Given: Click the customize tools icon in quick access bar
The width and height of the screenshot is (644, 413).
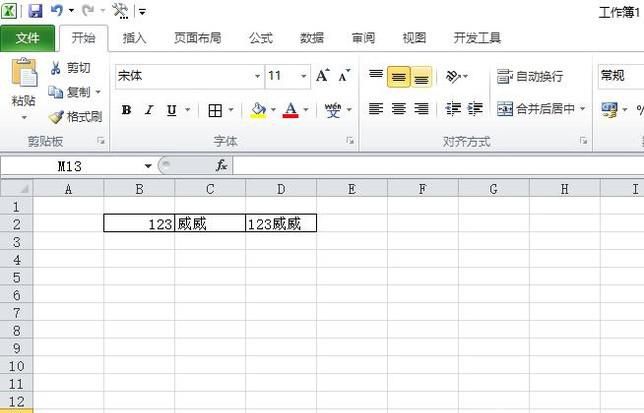Looking at the screenshot, I should [x=120, y=11].
